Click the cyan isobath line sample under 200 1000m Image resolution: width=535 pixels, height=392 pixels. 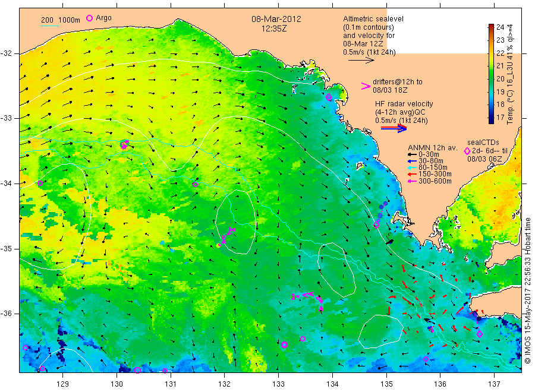[49, 26]
